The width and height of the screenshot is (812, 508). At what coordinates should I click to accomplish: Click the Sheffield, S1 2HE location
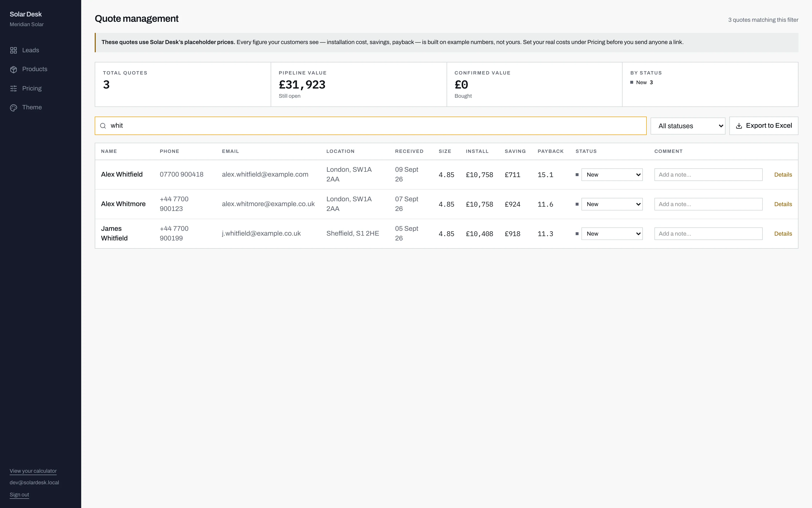(353, 233)
